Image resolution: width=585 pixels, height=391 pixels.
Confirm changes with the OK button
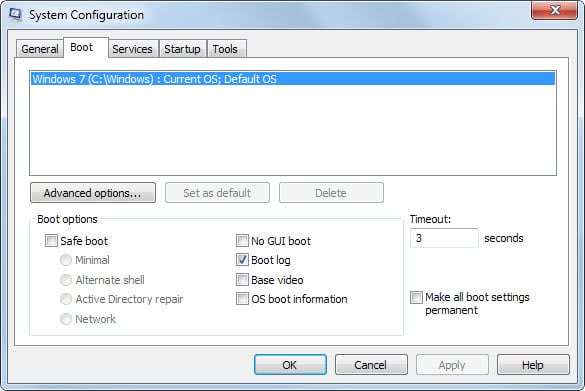point(290,365)
